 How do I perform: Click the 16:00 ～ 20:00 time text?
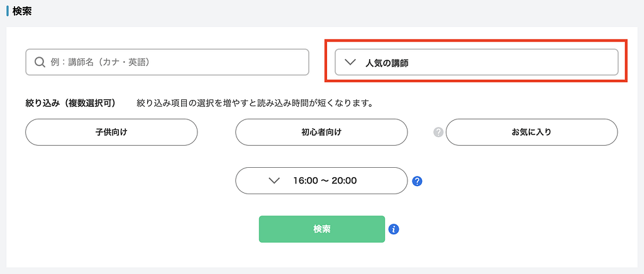[x=325, y=181]
